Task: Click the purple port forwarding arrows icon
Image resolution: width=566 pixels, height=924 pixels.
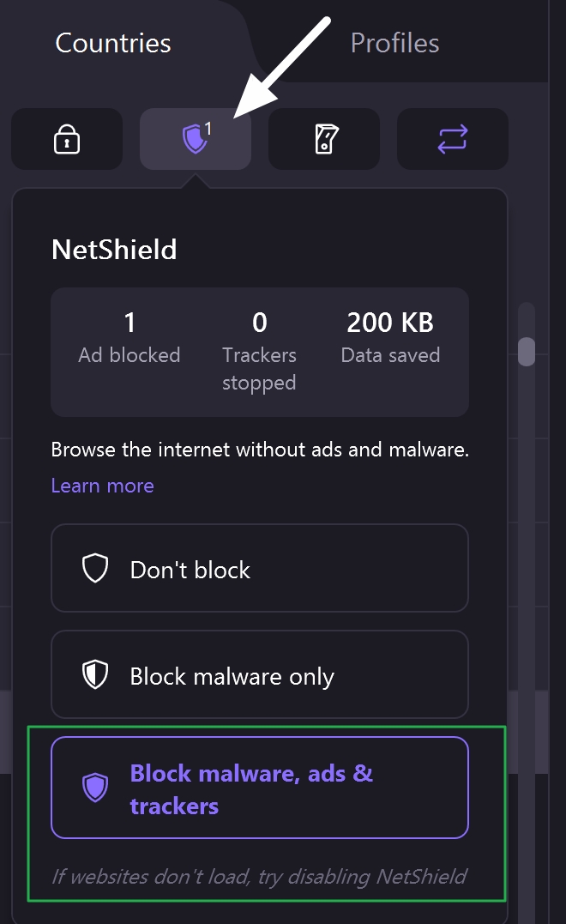Action: (x=453, y=139)
